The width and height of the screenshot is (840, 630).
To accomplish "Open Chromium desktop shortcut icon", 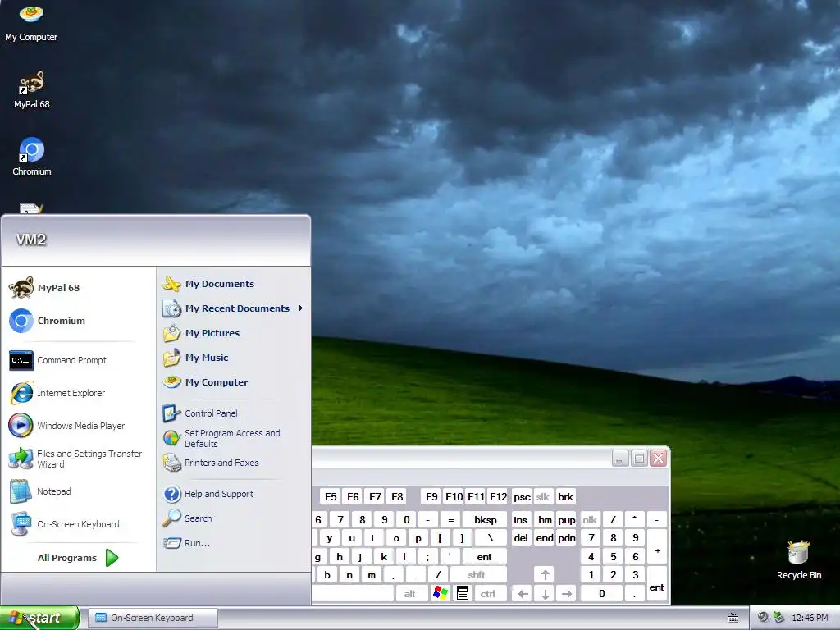I will point(32,156).
